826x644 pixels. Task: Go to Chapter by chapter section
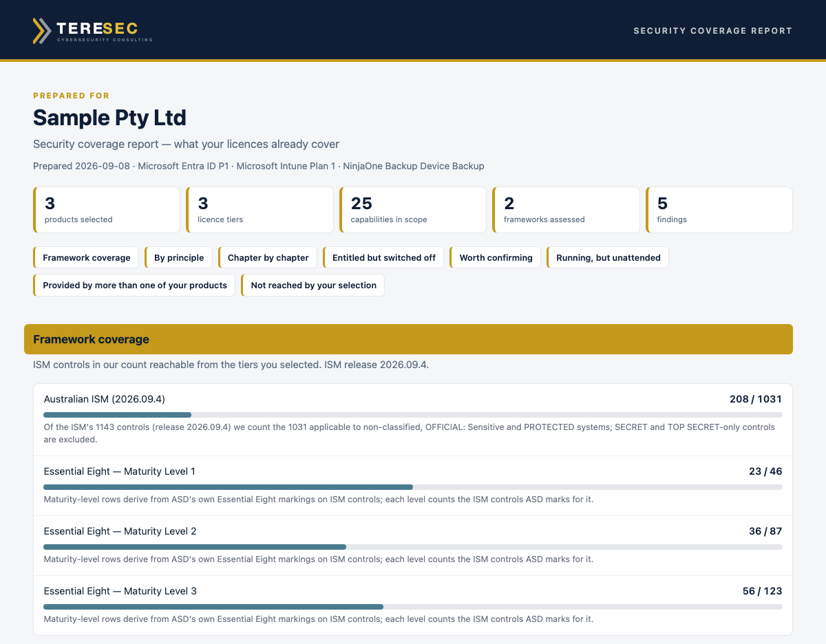pyautogui.click(x=268, y=257)
